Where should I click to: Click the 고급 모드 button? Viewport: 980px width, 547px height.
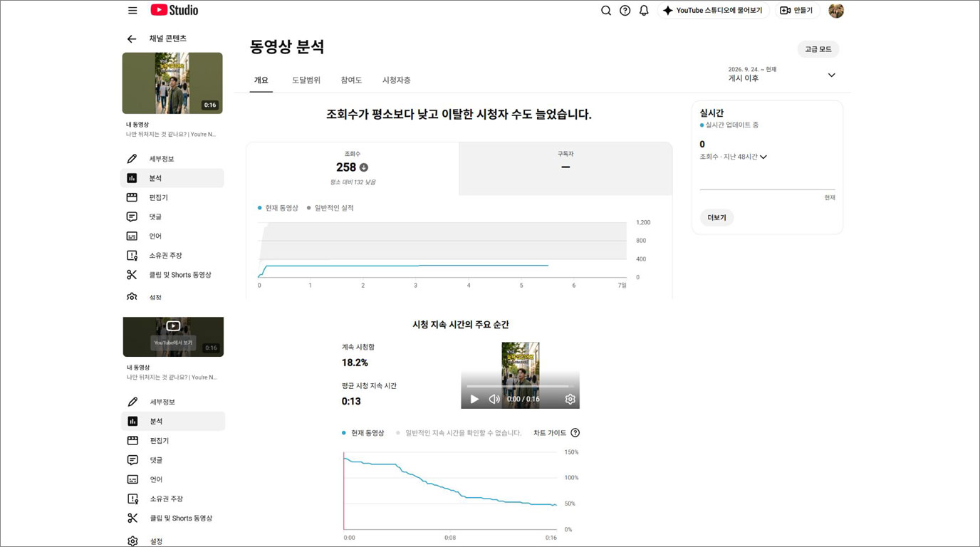(x=818, y=49)
